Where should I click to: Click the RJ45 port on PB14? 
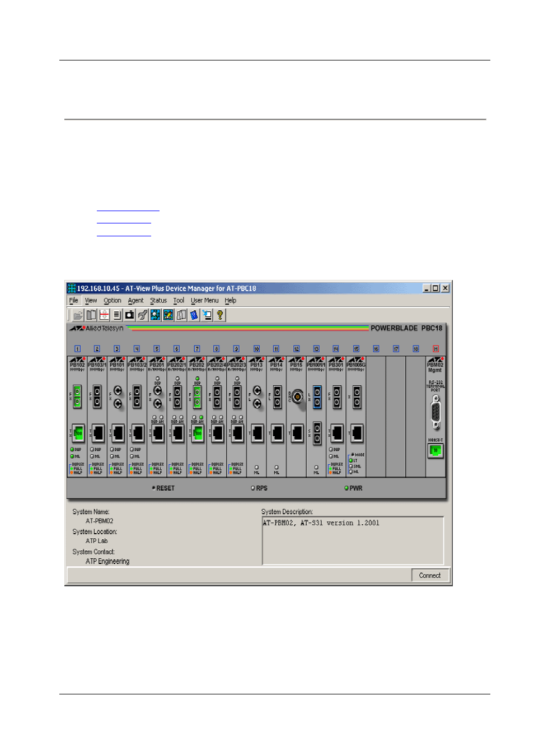[277, 433]
